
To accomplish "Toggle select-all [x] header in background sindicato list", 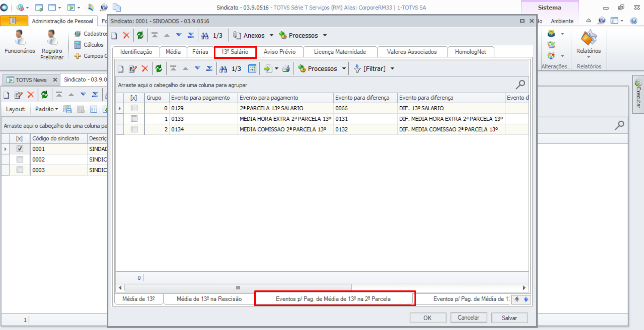I will [19, 138].
